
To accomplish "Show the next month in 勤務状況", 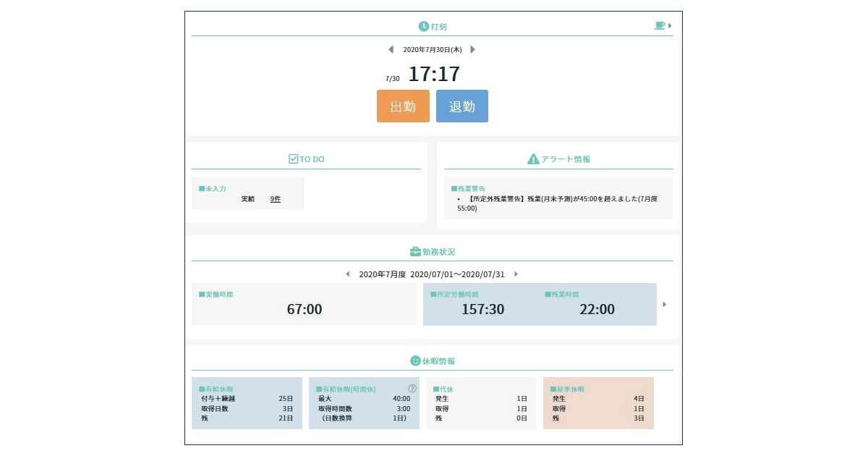I will coord(516,274).
